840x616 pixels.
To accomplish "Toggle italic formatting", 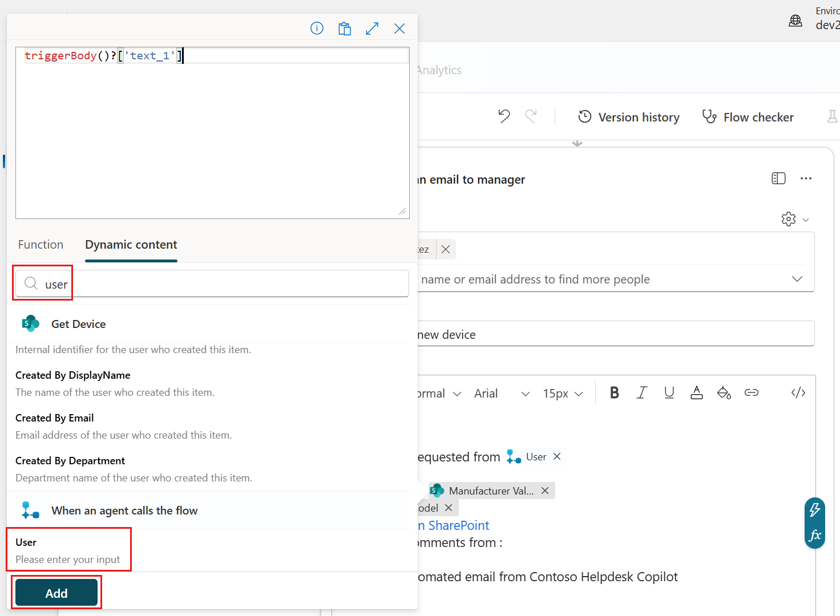I will [642, 392].
